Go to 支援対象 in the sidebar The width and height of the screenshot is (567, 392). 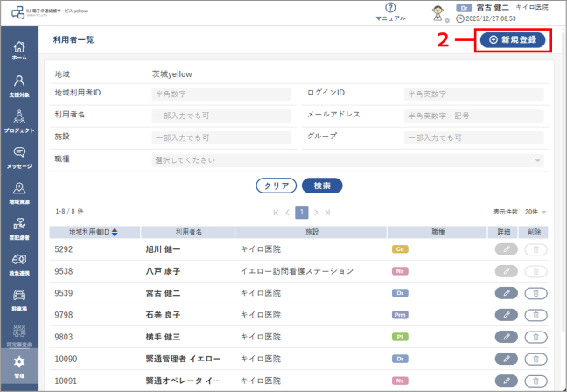point(19,86)
